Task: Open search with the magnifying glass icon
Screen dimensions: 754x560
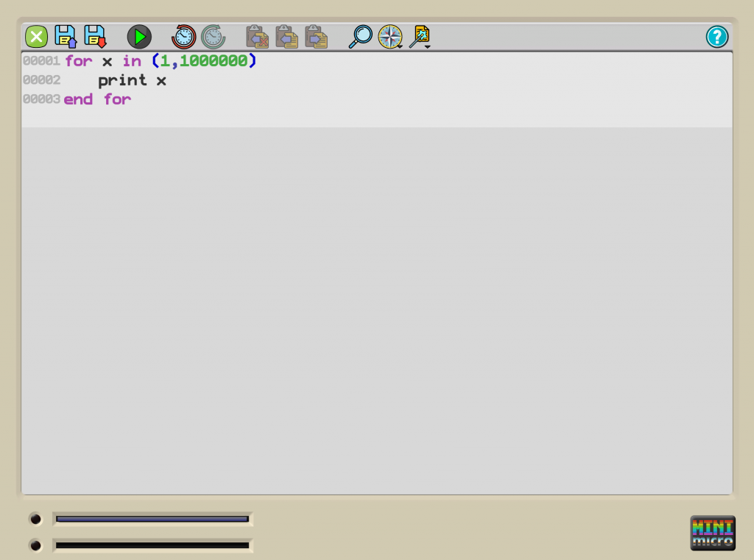Action: [360, 37]
